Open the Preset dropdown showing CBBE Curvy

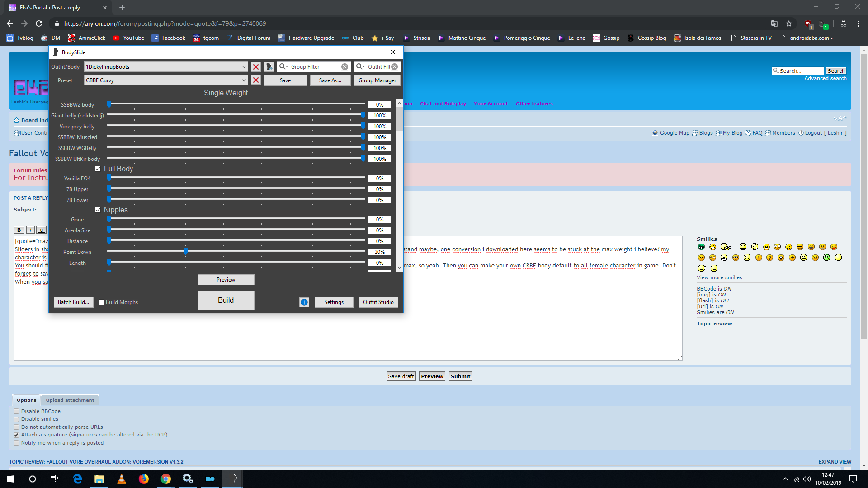244,80
